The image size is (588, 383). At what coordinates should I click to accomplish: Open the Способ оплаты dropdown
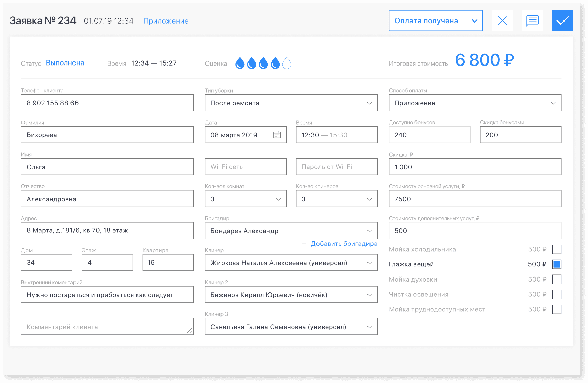[475, 103]
